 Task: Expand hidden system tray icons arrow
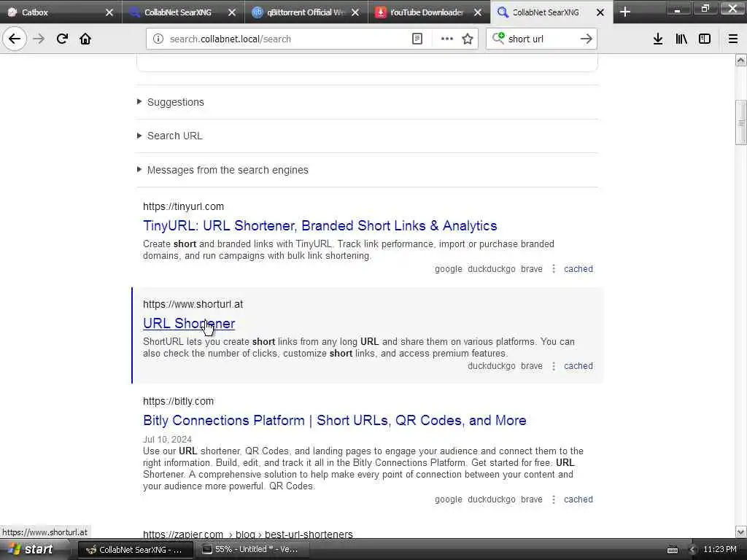[x=692, y=550]
